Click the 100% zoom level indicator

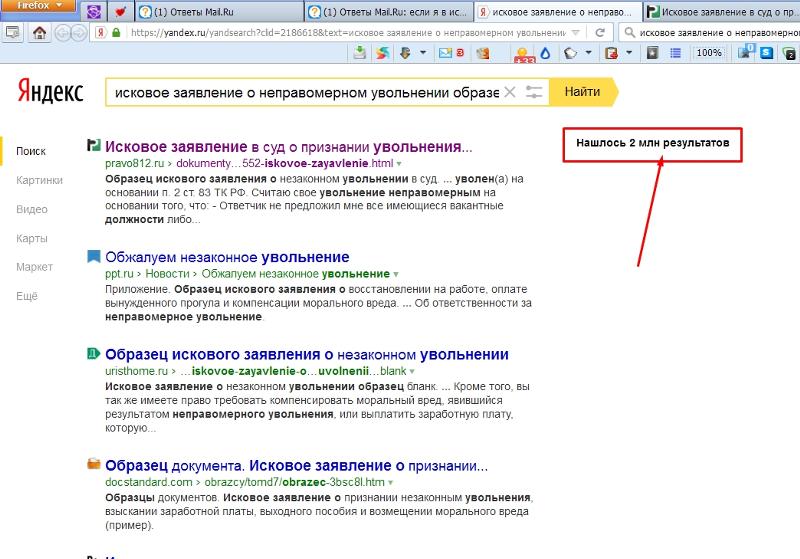coord(709,53)
